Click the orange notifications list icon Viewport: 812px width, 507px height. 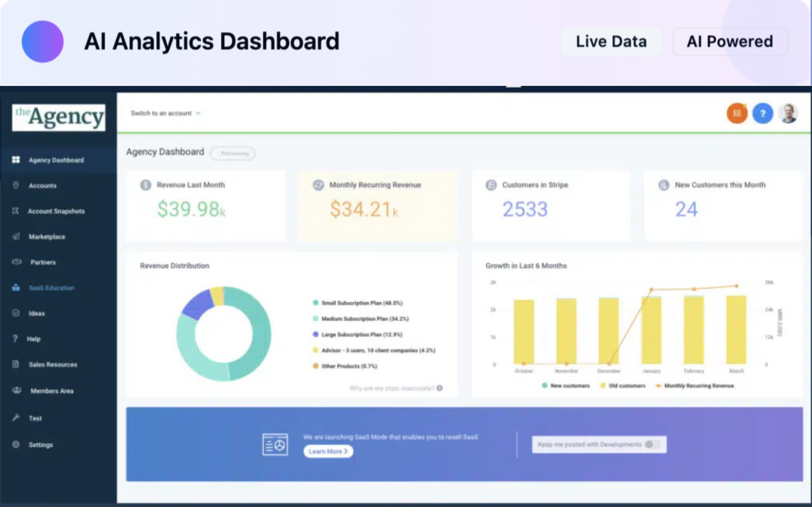tap(737, 113)
